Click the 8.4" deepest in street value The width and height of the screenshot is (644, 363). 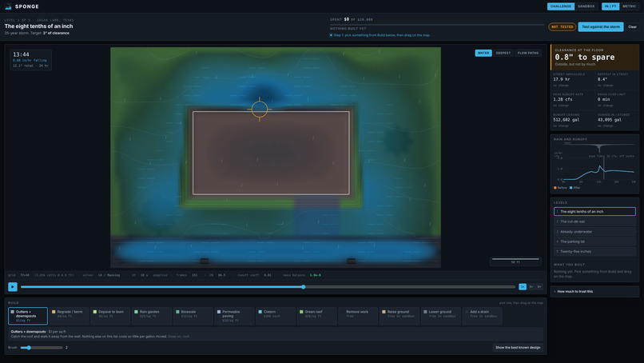(602, 79)
